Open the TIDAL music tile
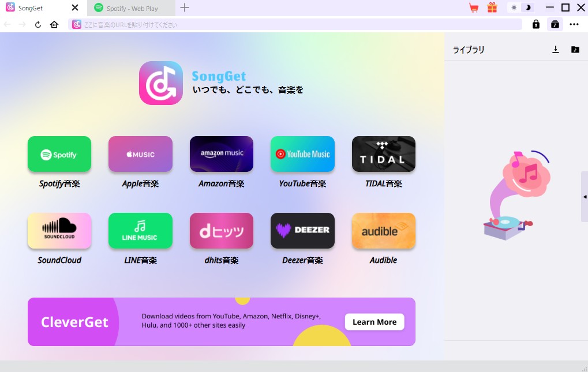The height and width of the screenshot is (372, 588). (384, 154)
